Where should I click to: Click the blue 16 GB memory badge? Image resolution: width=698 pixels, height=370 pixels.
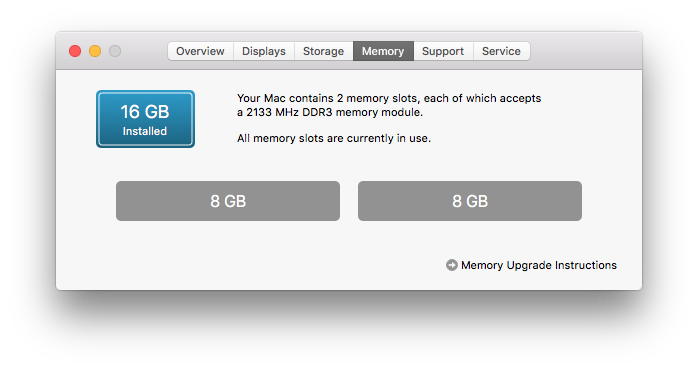click(146, 119)
